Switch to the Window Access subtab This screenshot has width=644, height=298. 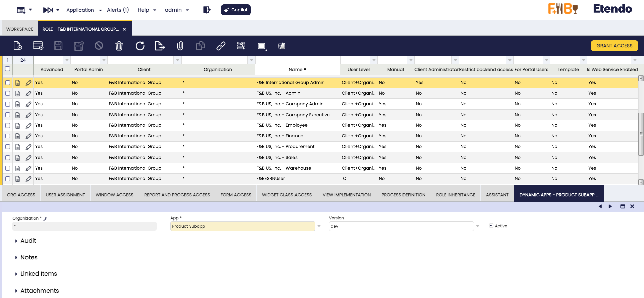click(114, 195)
